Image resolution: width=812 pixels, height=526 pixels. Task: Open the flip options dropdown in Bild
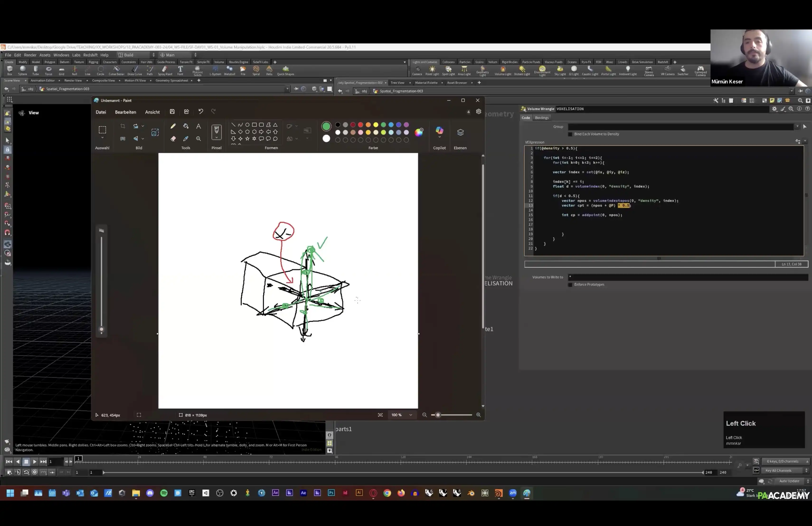point(143,139)
